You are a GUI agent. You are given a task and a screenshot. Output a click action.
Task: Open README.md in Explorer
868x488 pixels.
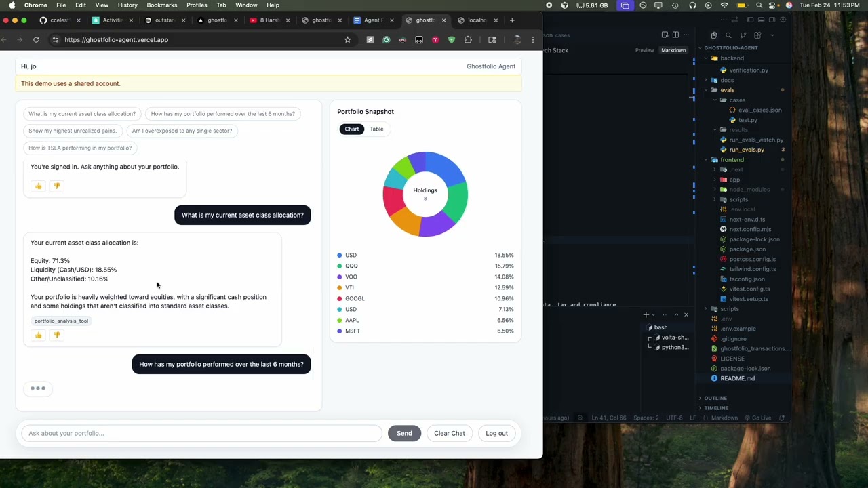click(x=737, y=378)
